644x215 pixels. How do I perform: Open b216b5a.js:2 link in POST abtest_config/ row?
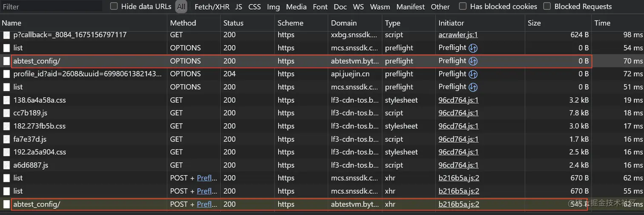pyautogui.click(x=459, y=204)
